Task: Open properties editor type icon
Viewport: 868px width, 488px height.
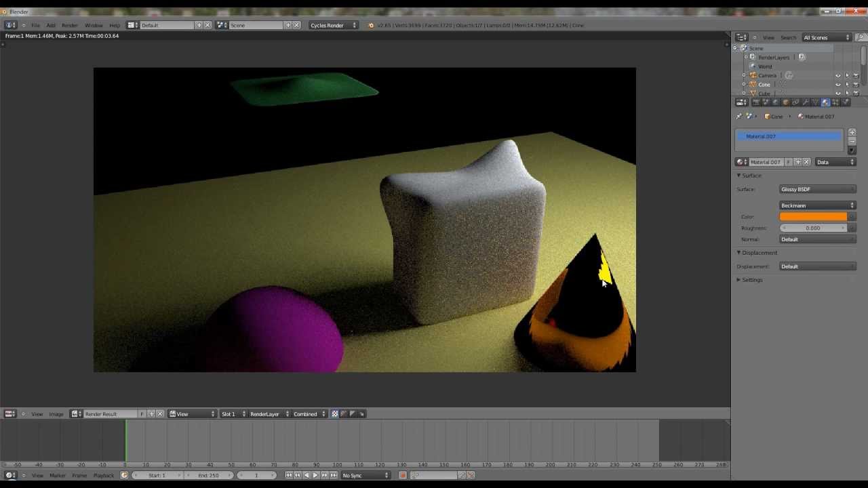Action: pos(741,102)
